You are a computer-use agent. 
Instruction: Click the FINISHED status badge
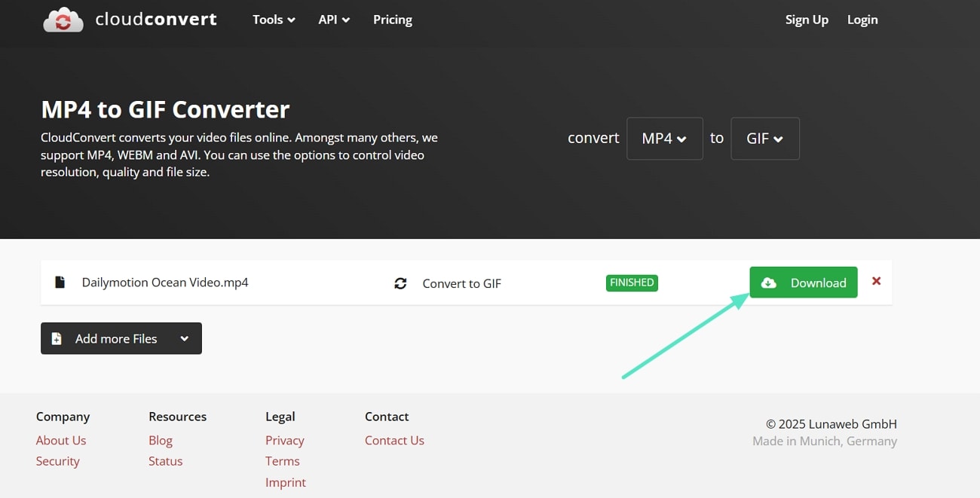[632, 283]
